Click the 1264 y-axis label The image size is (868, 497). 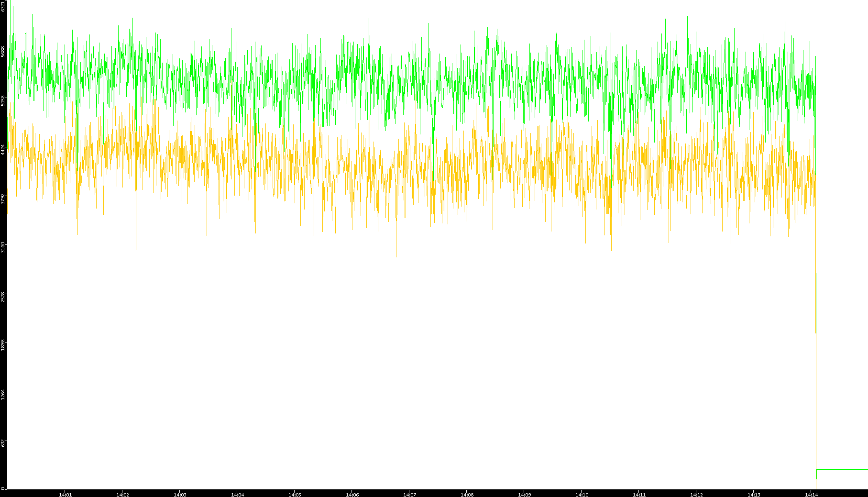(3, 394)
